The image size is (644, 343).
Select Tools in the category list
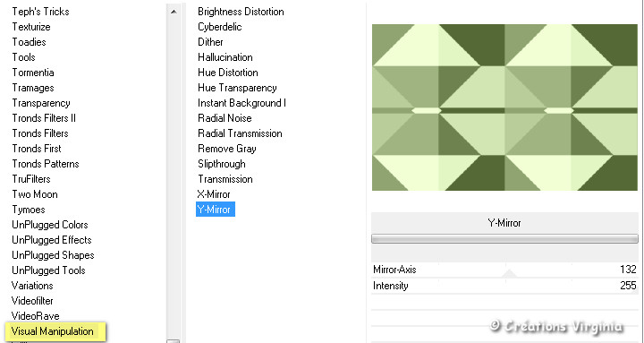[x=23, y=57]
